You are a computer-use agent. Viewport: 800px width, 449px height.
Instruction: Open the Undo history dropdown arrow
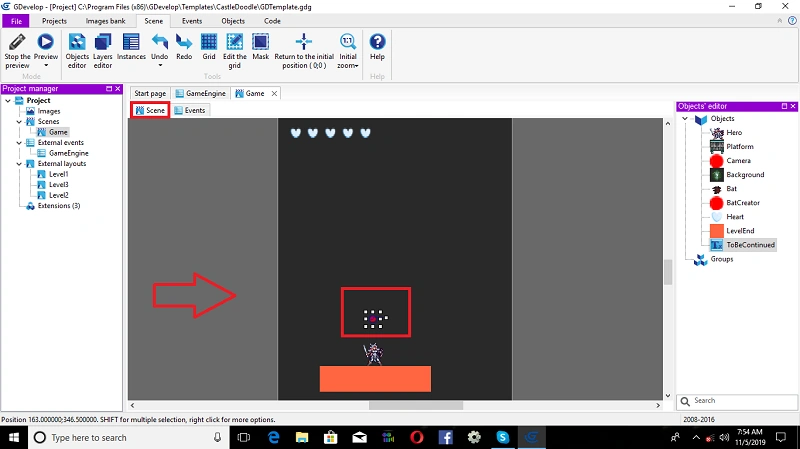point(160,66)
